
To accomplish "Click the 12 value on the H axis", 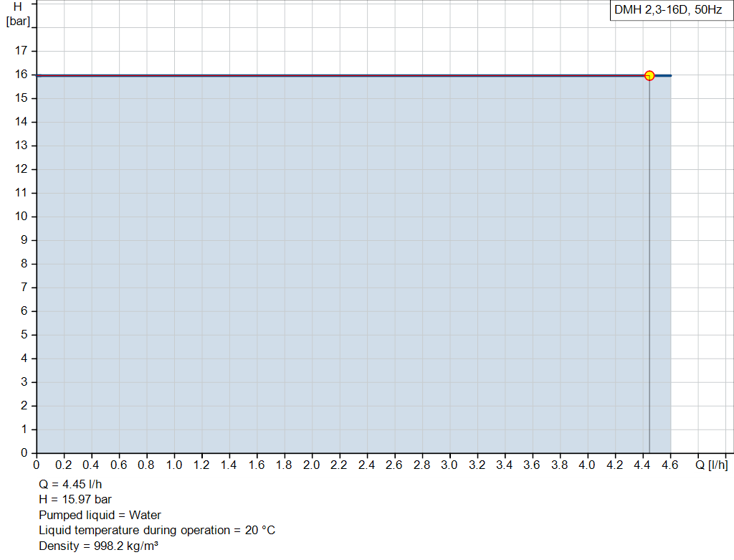I will pyautogui.click(x=21, y=169).
